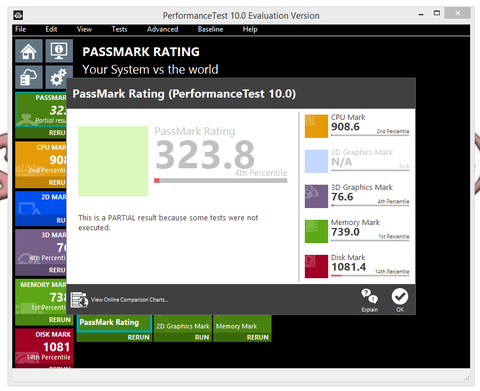Open the Edit menu
480x391 pixels.
coord(51,29)
